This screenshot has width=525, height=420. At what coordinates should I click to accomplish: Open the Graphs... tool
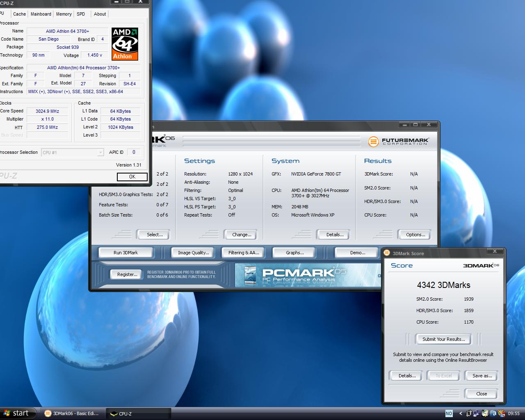(x=294, y=253)
